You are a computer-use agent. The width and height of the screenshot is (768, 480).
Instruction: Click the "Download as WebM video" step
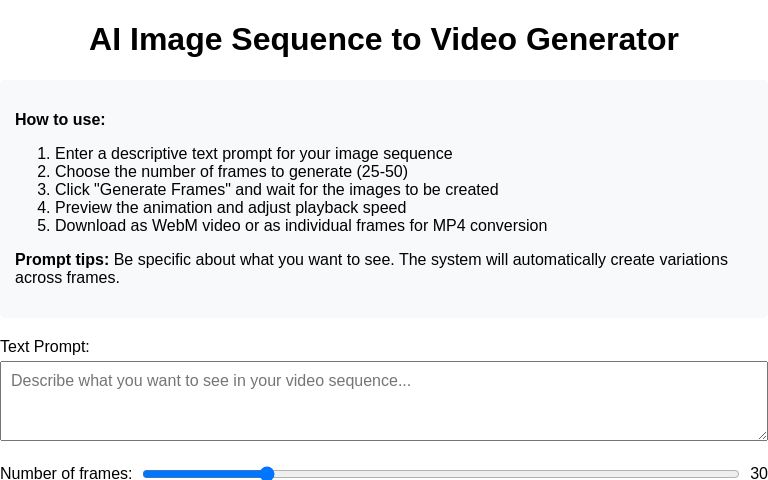click(x=300, y=226)
